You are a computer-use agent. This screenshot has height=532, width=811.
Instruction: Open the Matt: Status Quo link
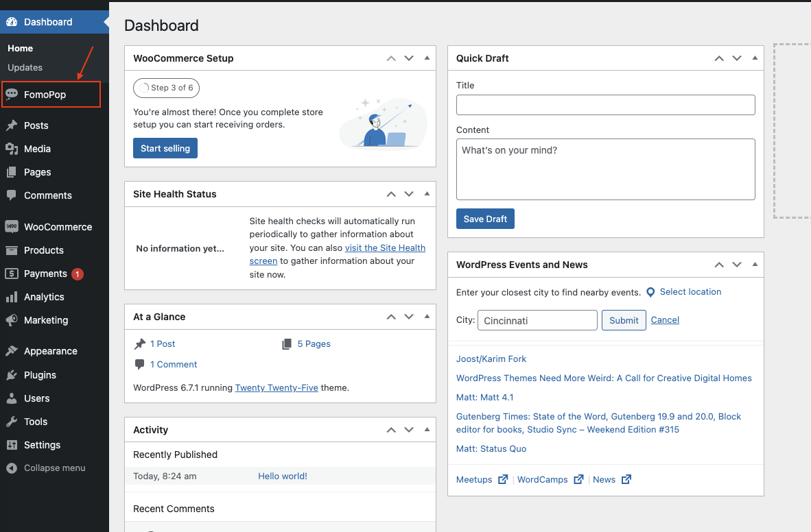coord(491,449)
